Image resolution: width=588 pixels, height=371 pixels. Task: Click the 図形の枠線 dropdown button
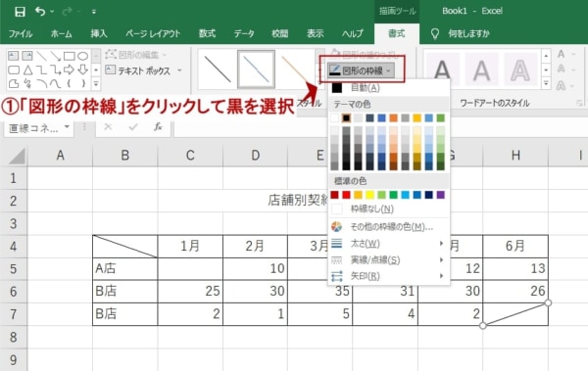pyautogui.click(x=362, y=70)
